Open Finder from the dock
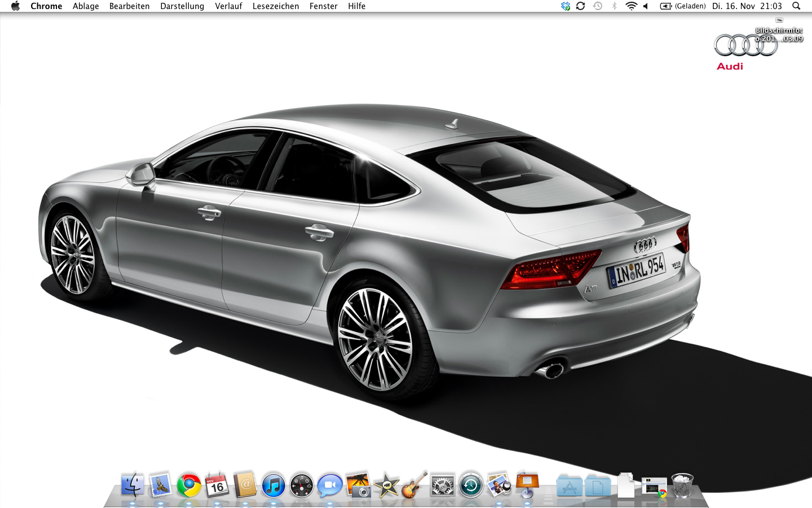This screenshot has height=508, width=812. click(x=133, y=485)
